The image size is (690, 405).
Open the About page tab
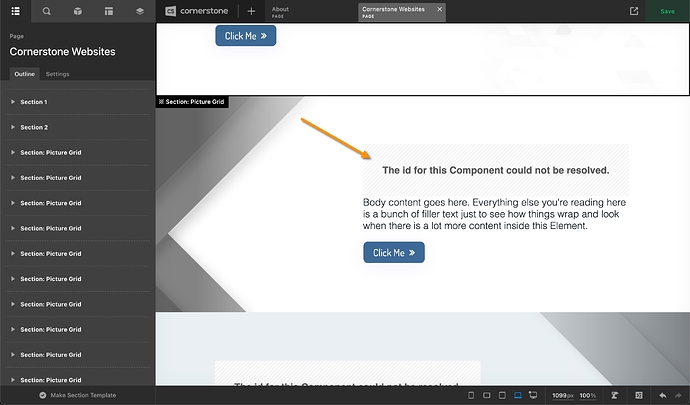tap(281, 11)
